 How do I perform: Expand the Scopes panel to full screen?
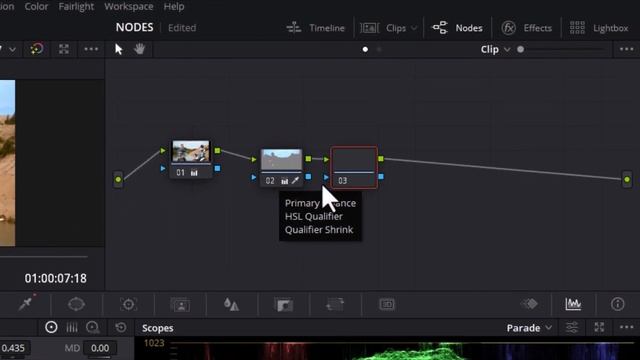coord(599,327)
